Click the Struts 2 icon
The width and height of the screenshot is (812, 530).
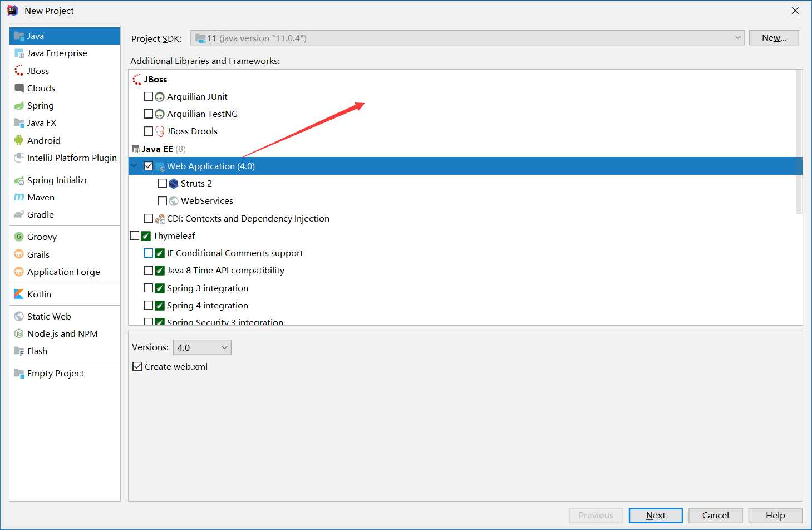point(174,184)
